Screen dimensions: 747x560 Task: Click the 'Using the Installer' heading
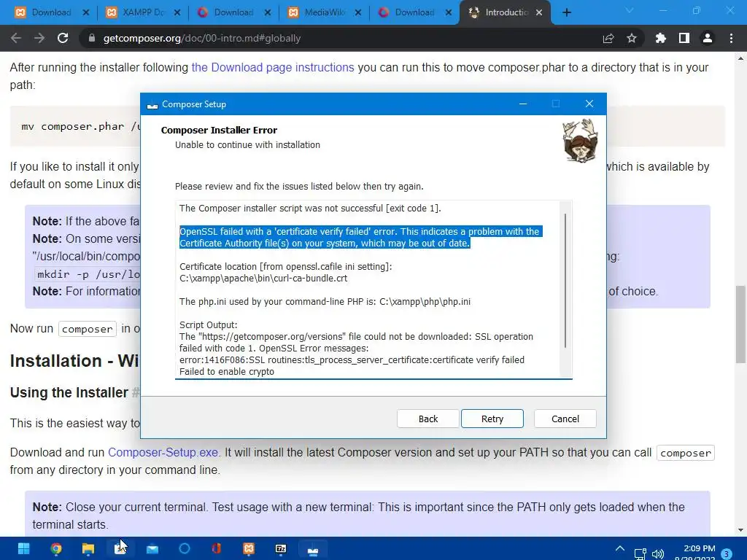click(69, 392)
